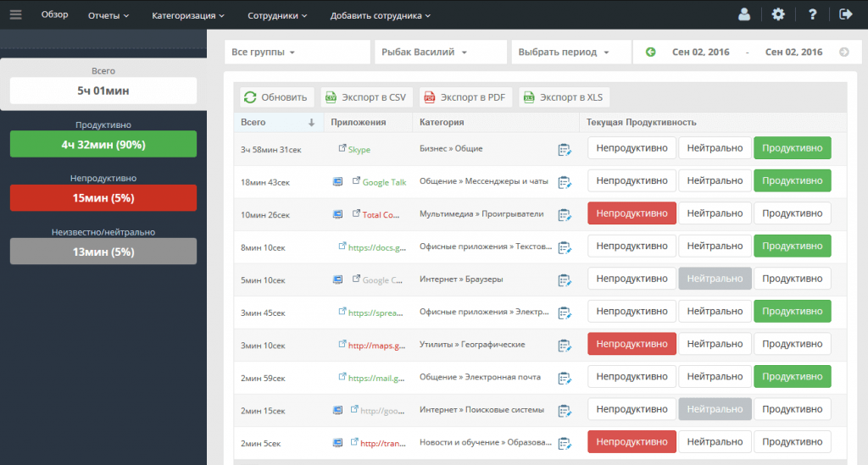Expand the Добавить сотрудника menu
This screenshot has height=465, width=868.
[381, 15]
